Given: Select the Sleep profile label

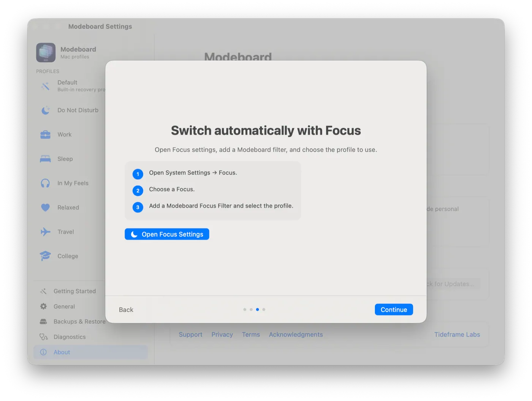Looking at the screenshot, I should pos(65,159).
